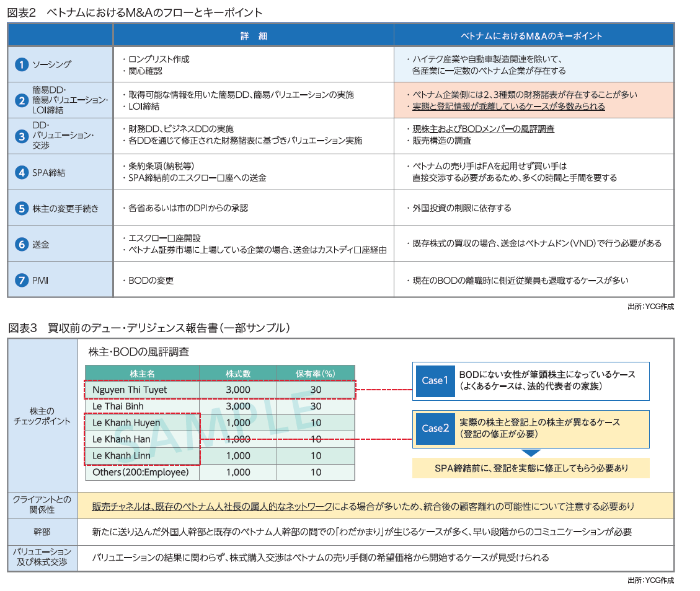The image size is (700, 591).
Task: Click the underlined 実態と登記情報が乖離 key point
Action: (x=508, y=106)
